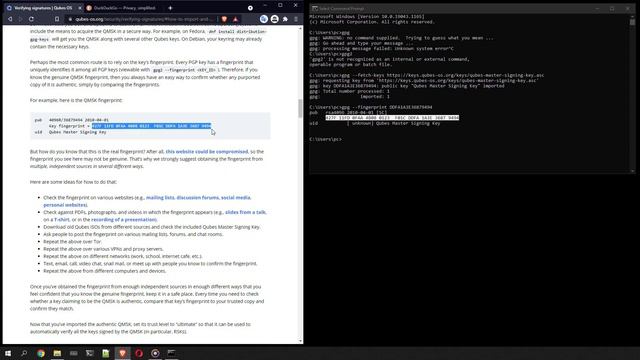Click 'Here are some ideas for how to do that' text
This screenshot has height=360, width=640.
(x=73, y=182)
